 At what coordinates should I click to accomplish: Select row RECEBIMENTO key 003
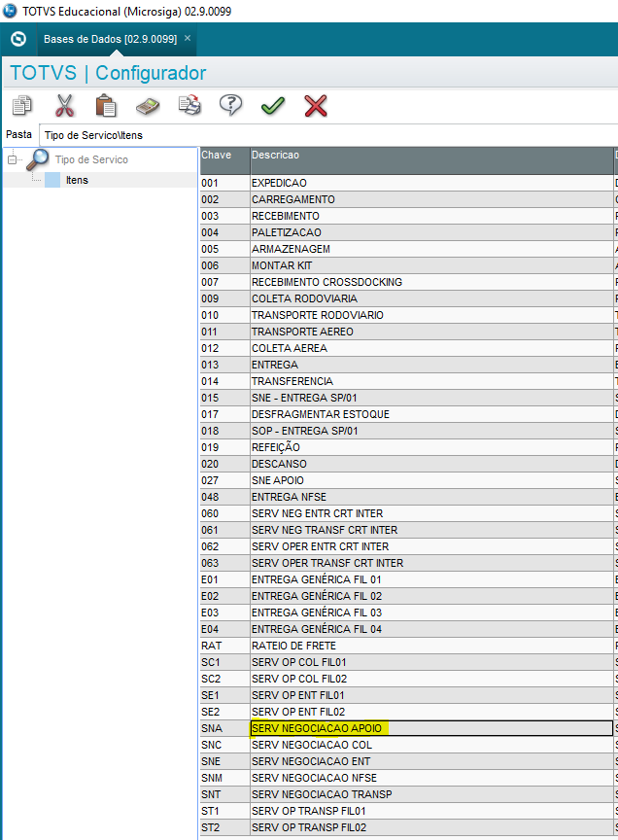pos(407,216)
